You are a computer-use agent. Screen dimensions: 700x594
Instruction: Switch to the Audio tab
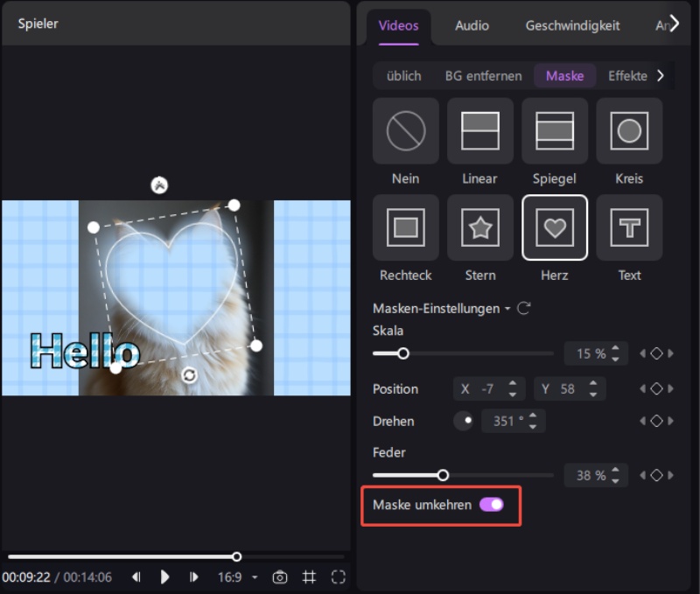point(472,25)
